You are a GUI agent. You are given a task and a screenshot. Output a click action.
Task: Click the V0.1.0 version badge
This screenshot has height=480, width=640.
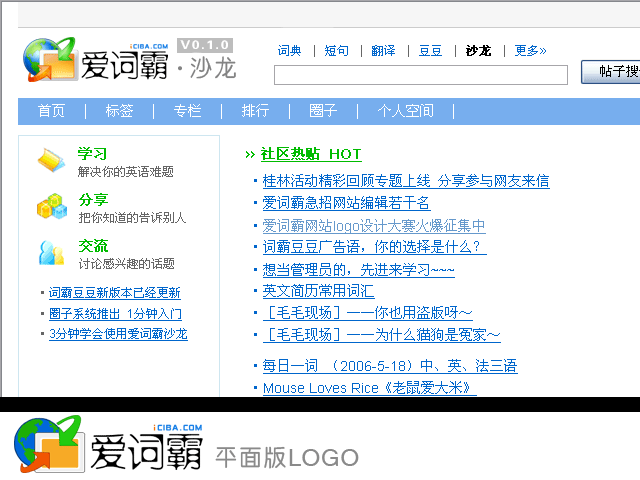point(205,45)
